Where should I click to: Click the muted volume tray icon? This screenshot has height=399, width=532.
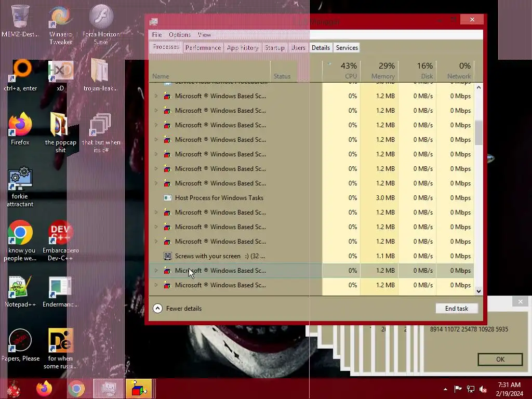coord(483,389)
